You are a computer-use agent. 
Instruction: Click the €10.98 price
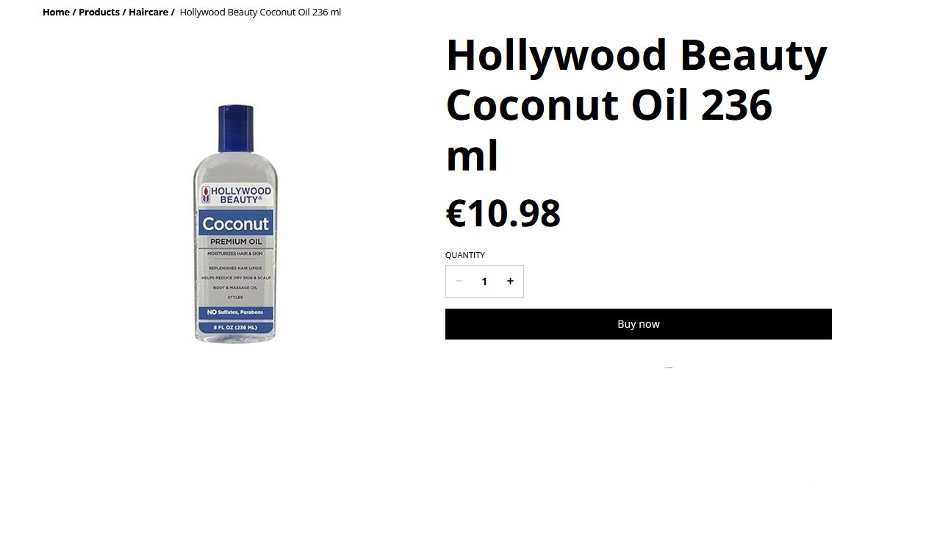503,214
